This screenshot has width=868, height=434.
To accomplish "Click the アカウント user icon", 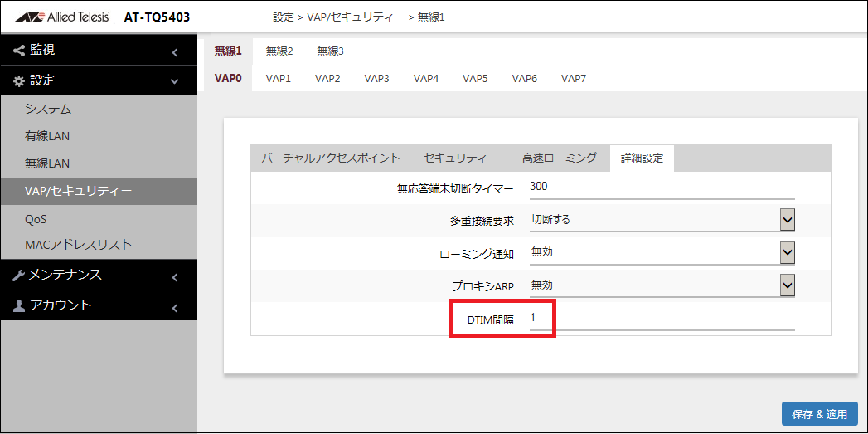I will click(19, 306).
